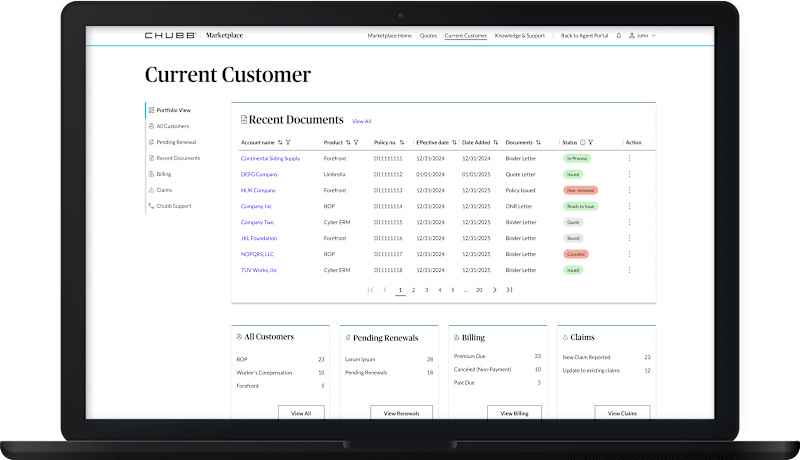Viewport: 800px width, 460px height.
Task: Open Company Two account link
Action: (257, 222)
